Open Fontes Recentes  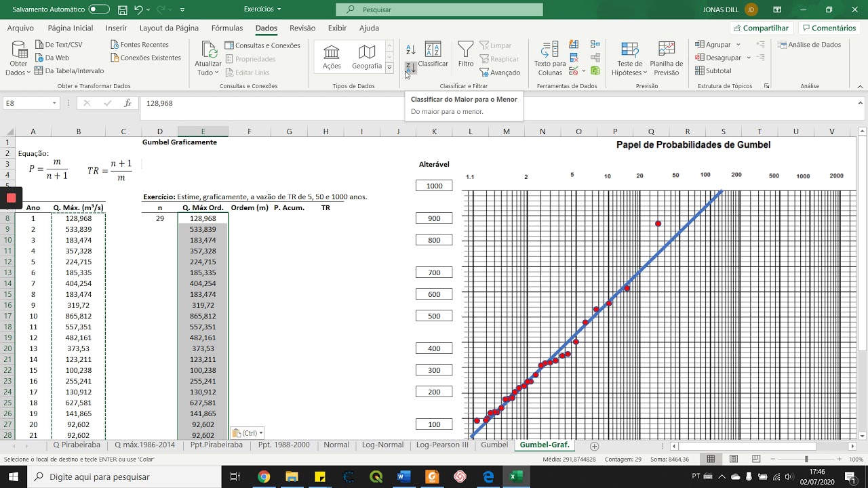(x=140, y=45)
